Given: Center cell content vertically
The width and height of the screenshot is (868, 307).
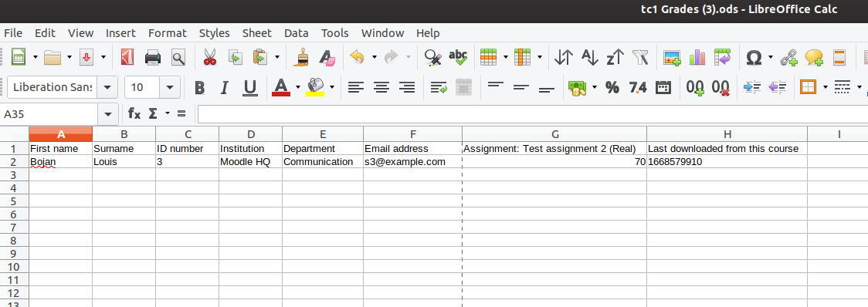Looking at the screenshot, I should coord(521,87).
